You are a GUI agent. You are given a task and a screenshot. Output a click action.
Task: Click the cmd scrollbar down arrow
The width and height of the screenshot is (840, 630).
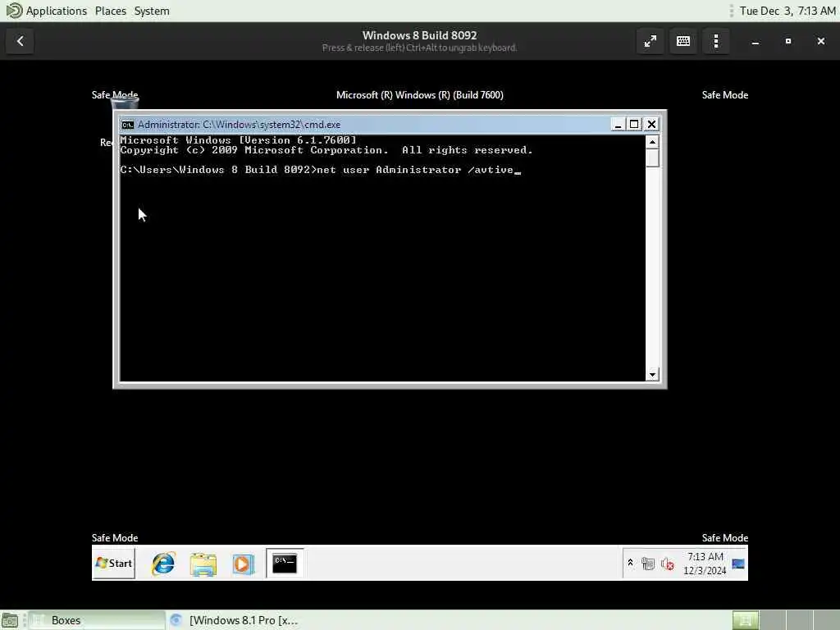[652, 374]
